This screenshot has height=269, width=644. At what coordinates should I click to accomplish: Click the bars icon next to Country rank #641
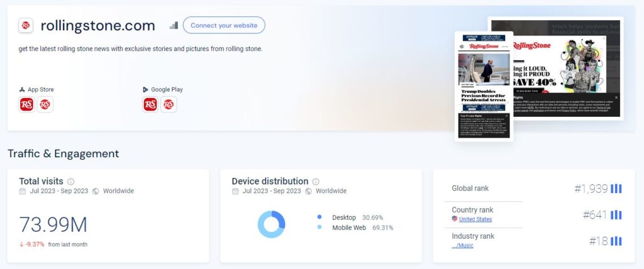pyautogui.click(x=616, y=215)
